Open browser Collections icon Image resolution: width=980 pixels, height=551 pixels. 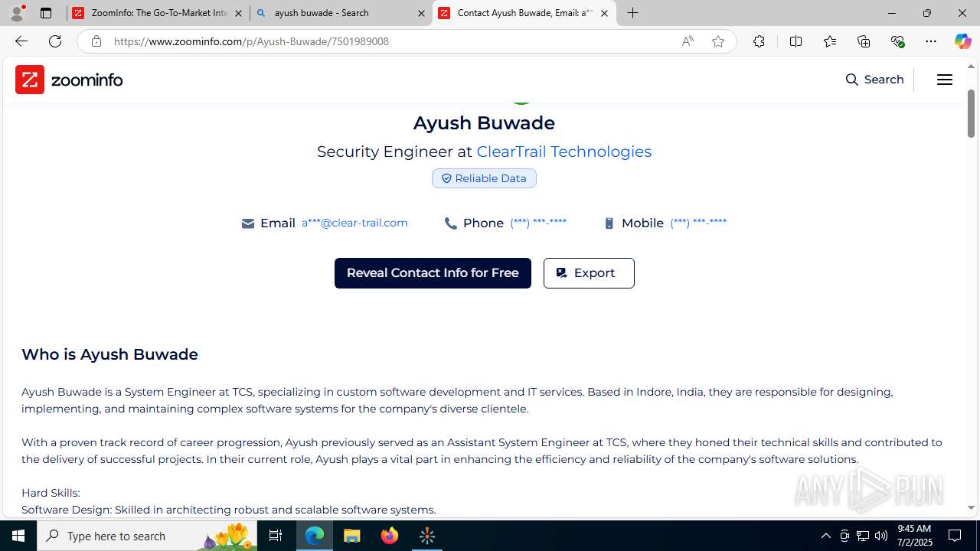(x=864, y=41)
